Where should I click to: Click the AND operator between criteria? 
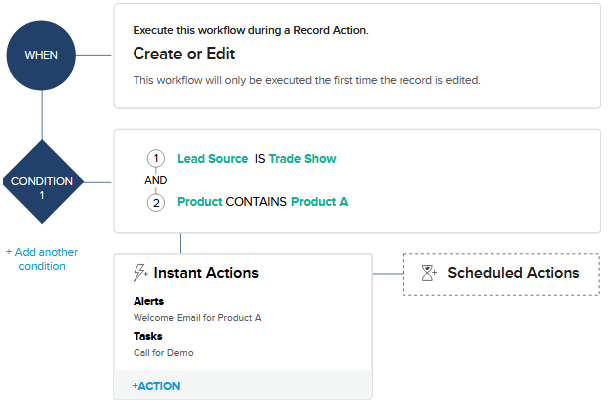[156, 180]
